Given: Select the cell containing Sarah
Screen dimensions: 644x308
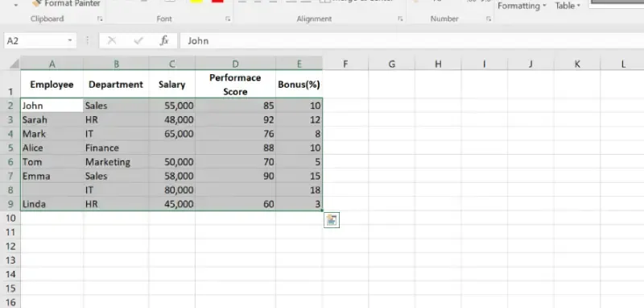Looking at the screenshot, I should coord(52,119).
